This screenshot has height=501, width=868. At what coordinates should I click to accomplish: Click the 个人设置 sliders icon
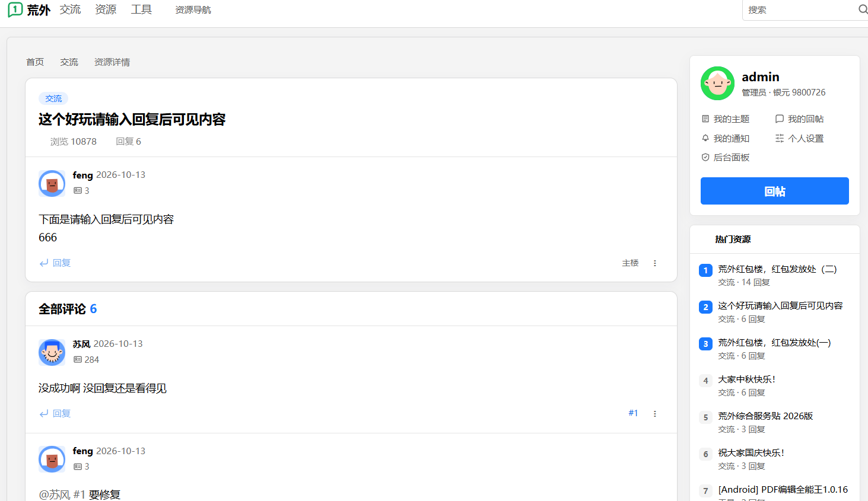pyautogui.click(x=780, y=138)
